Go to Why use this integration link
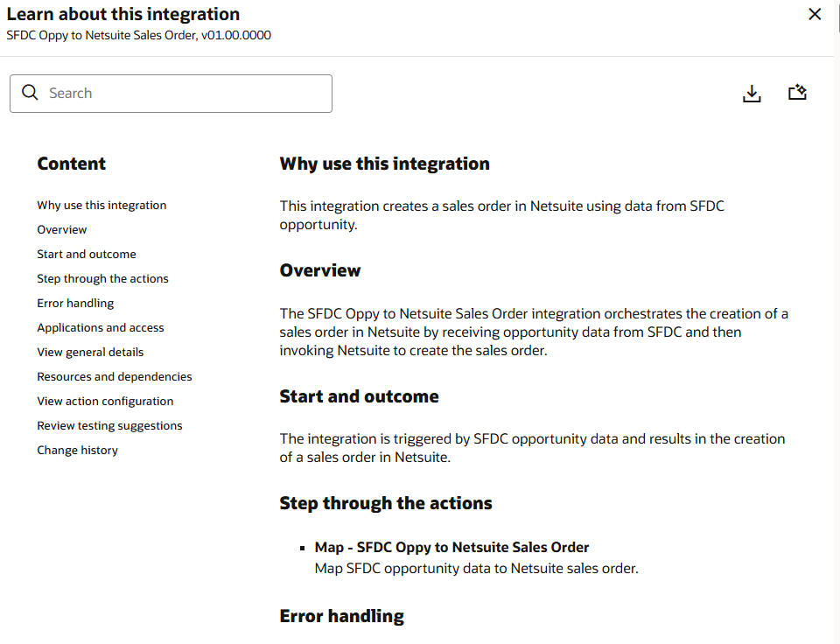 pyautogui.click(x=101, y=205)
